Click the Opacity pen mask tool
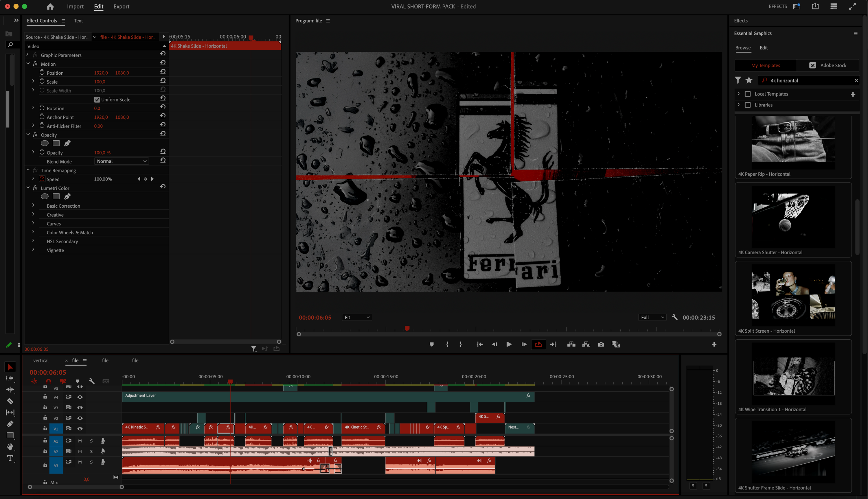The height and width of the screenshot is (499, 868). (67, 143)
